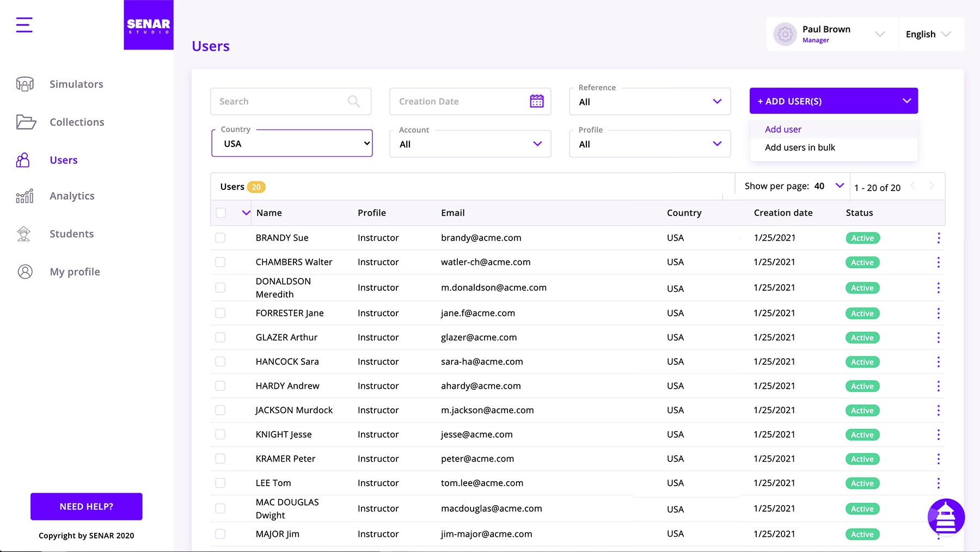The width and height of the screenshot is (980, 552).
Task: Check the box next to HARDY Andrew
Action: [220, 386]
